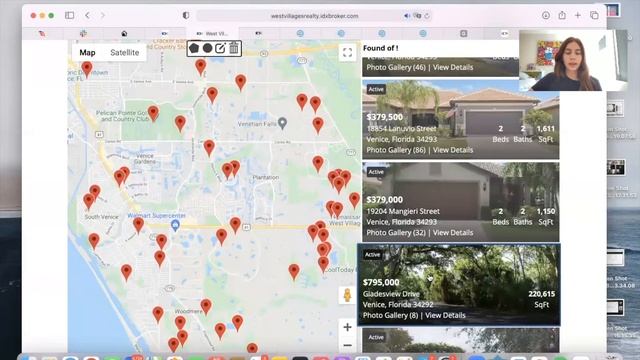640x360 pixels.
Task: Open Photo Gallery (8) for Gladesview Drive
Action: tap(391, 315)
